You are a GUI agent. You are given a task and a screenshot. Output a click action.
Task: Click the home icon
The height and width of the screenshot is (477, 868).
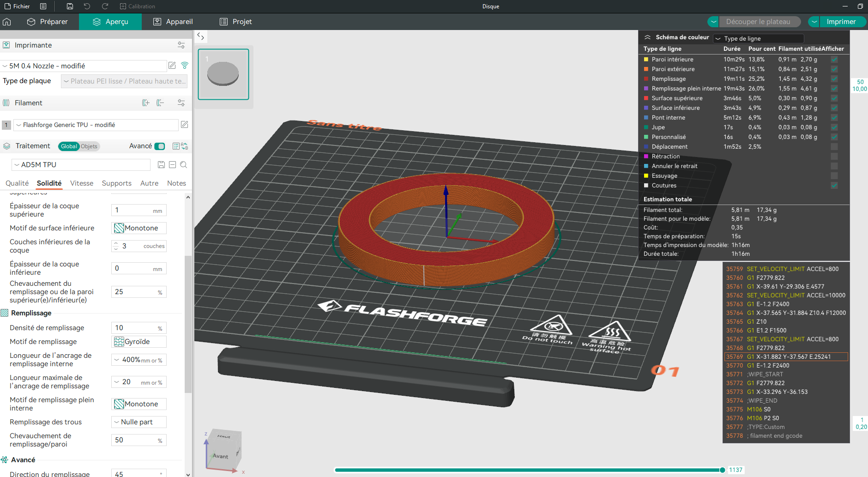click(x=7, y=22)
